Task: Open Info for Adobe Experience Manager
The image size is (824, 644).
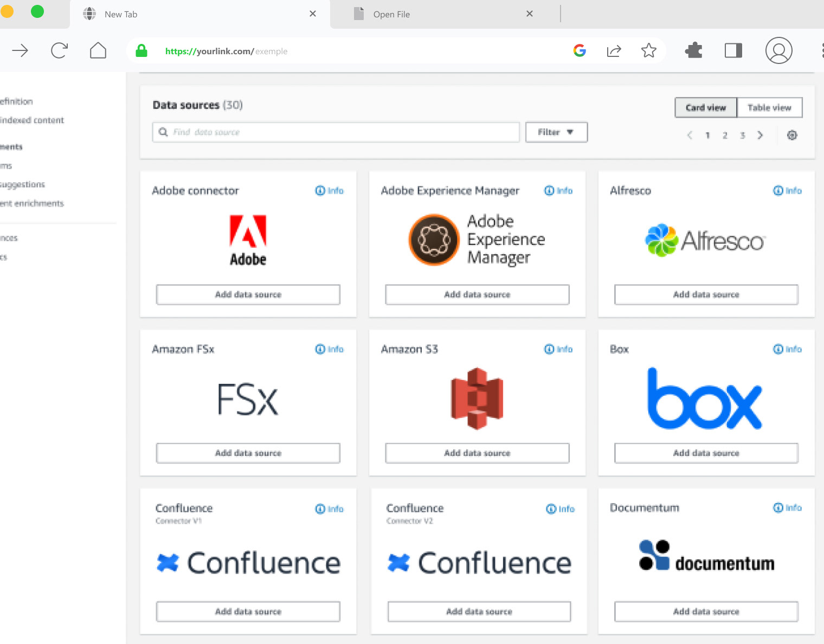Action: tap(558, 190)
